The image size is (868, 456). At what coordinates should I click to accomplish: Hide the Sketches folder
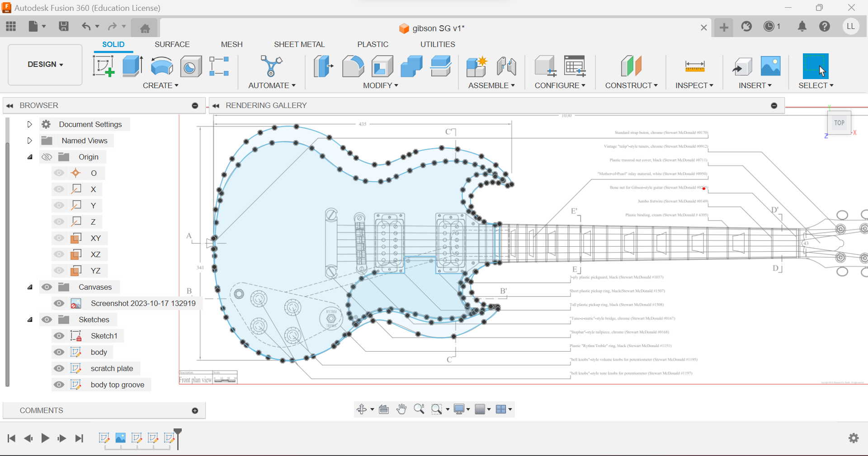click(x=47, y=320)
